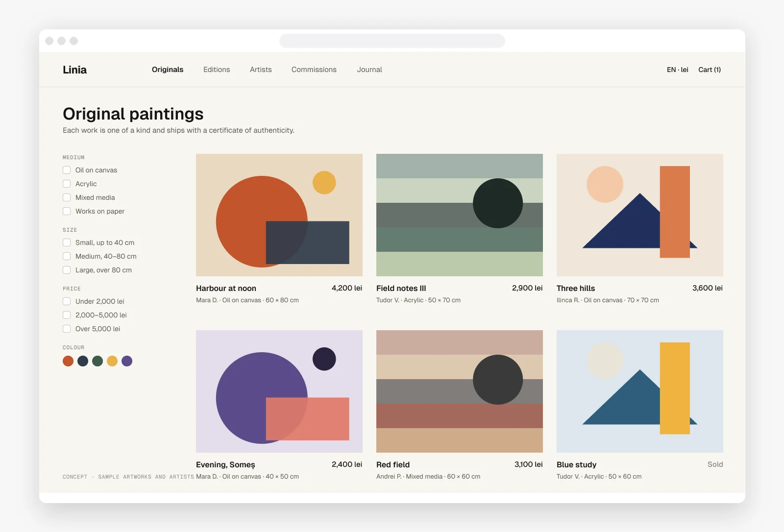Enable the Acrylic medium filter
Screen dimensions: 784x532
[x=67, y=184]
